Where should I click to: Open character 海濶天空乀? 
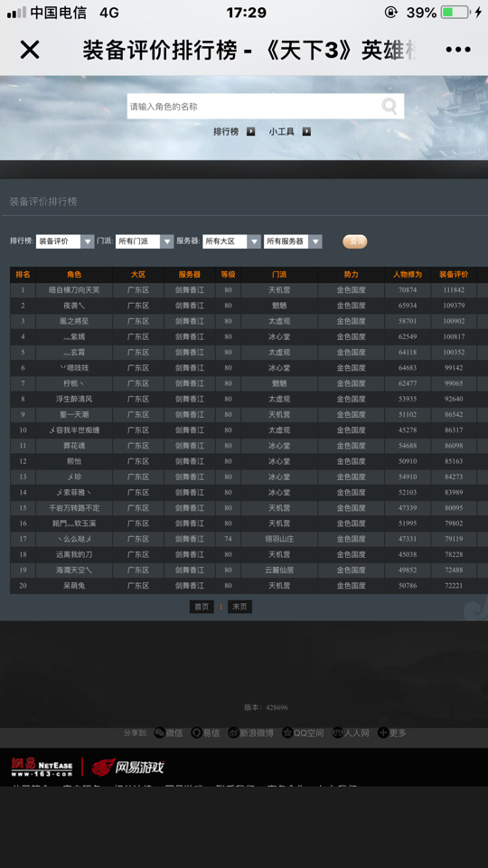click(74, 570)
